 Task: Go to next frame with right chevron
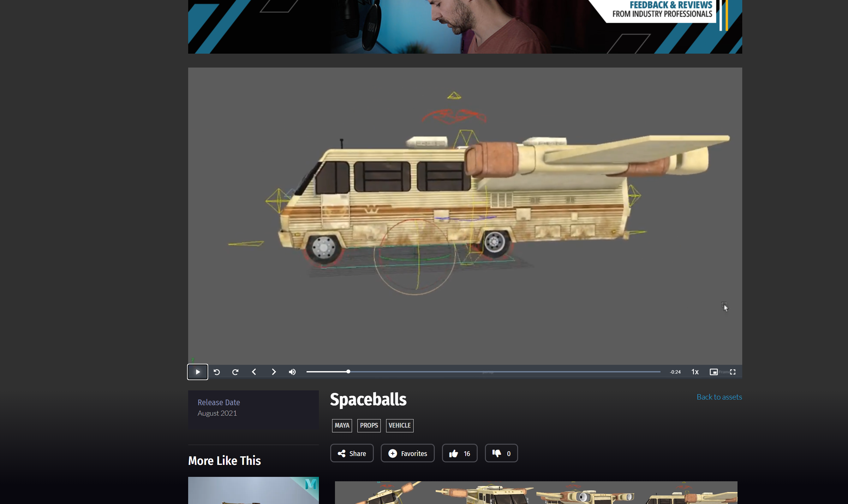tap(273, 372)
